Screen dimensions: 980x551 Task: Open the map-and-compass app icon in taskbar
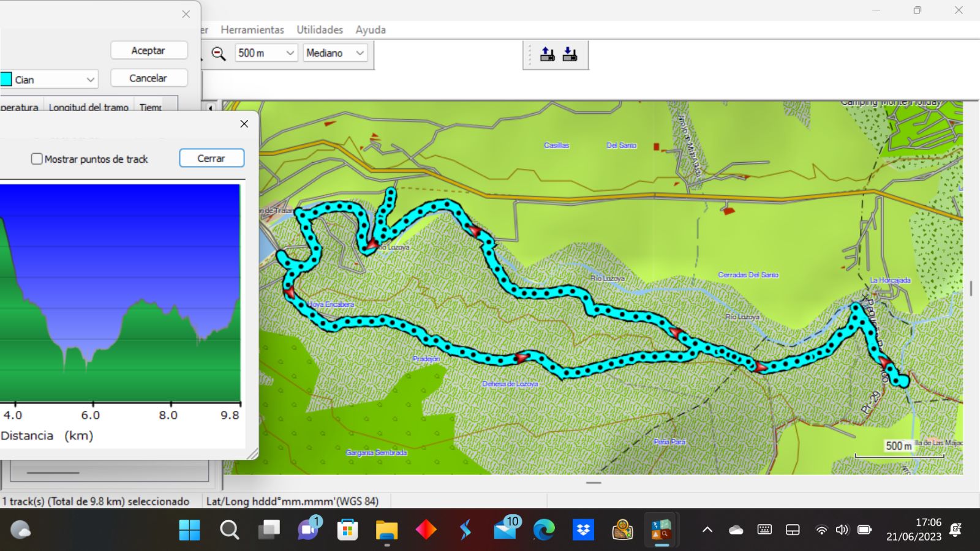622,530
